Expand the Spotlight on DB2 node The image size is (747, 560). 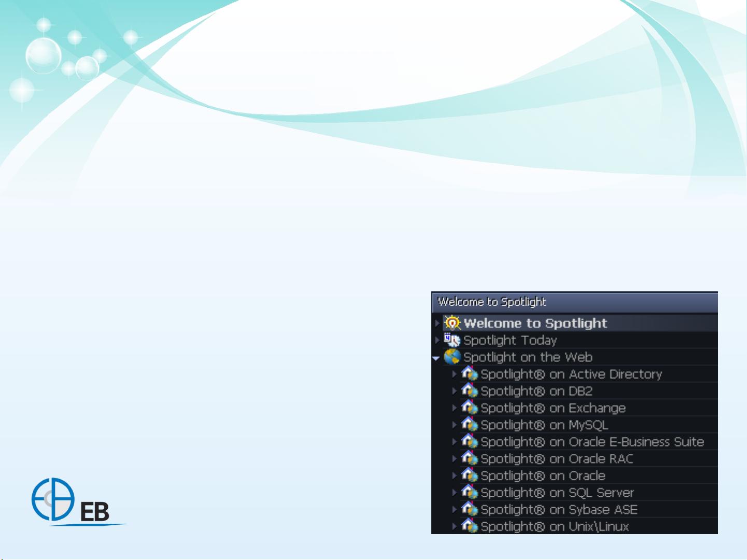tap(455, 391)
